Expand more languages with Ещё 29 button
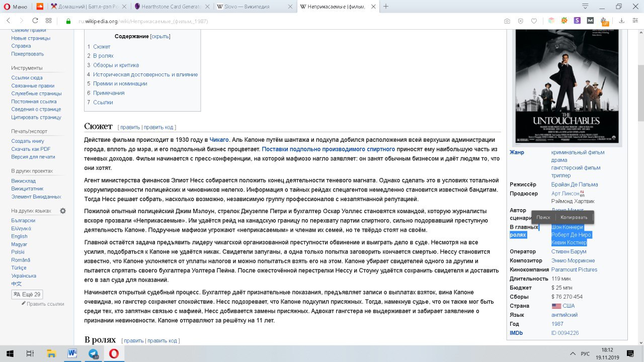 tap(27, 294)
